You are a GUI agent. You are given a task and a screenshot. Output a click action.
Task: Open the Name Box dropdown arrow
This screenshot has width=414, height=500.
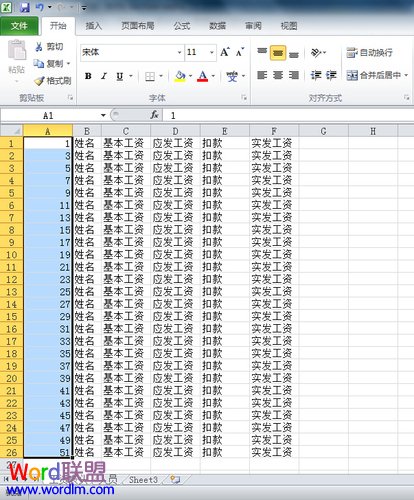pyautogui.click(x=103, y=115)
